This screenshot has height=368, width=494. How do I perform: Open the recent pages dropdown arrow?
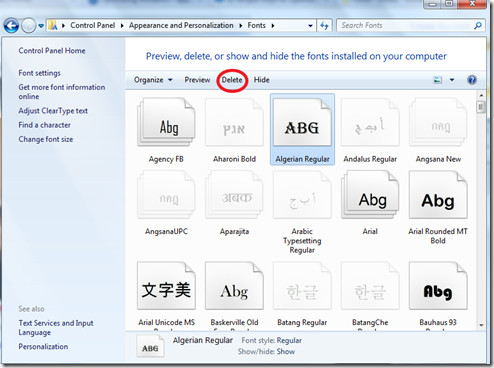(x=41, y=26)
